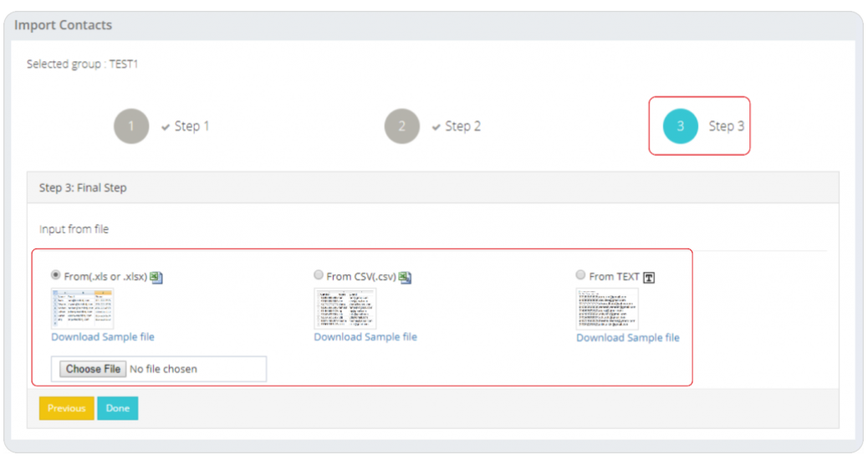The height and width of the screenshot is (460, 868).
Task: Click the T icon beside From TEXT
Action: point(649,277)
